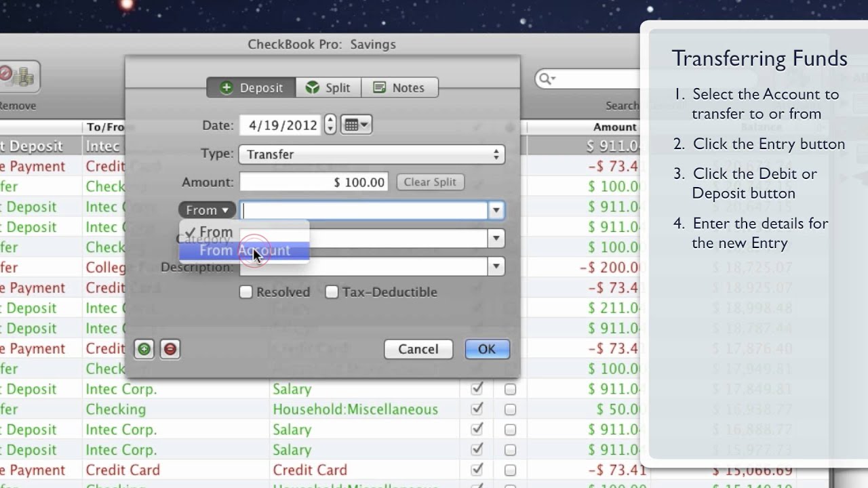Open the calendar date picker icon

[x=356, y=125]
